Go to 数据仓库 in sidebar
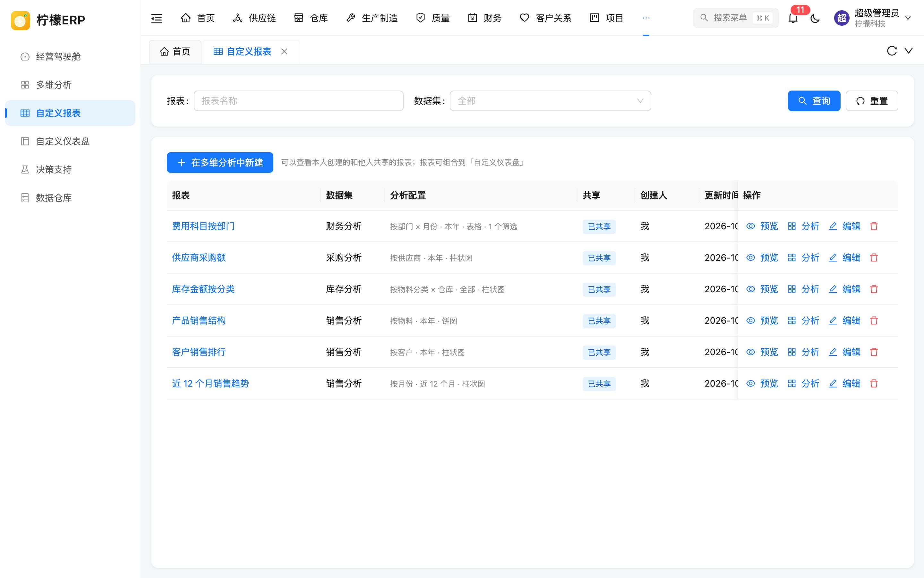The height and width of the screenshot is (578, 924). pyautogui.click(x=70, y=198)
